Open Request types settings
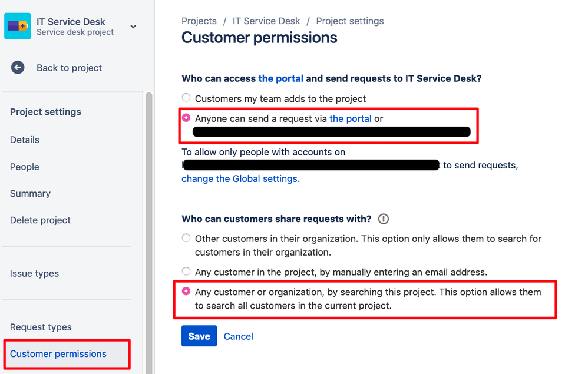Image resolution: width=588 pixels, height=374 pixels. pyautogui.click(x=41, y=327)
